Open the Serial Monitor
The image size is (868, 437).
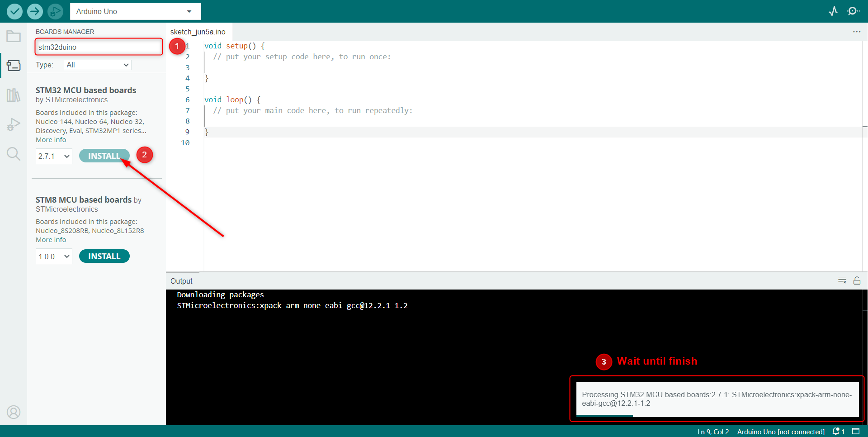point(854,11)
